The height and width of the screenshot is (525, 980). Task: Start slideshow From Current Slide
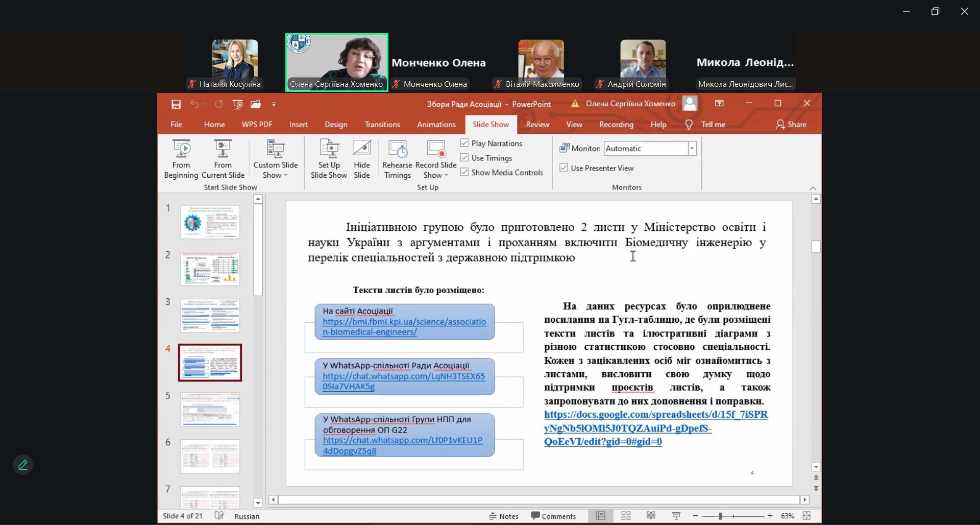click(223, 159)
